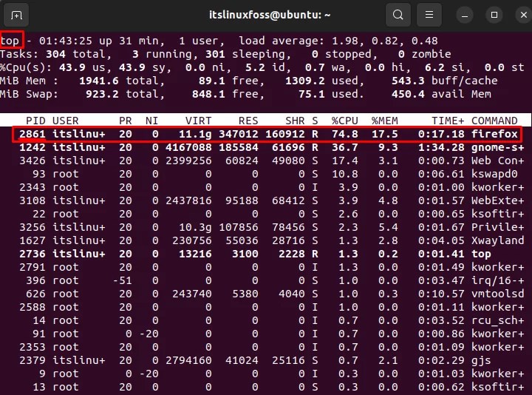Click PID 2791 in the process list
The height and width of the screenshot is (395, 532).
tap(33, 267)
